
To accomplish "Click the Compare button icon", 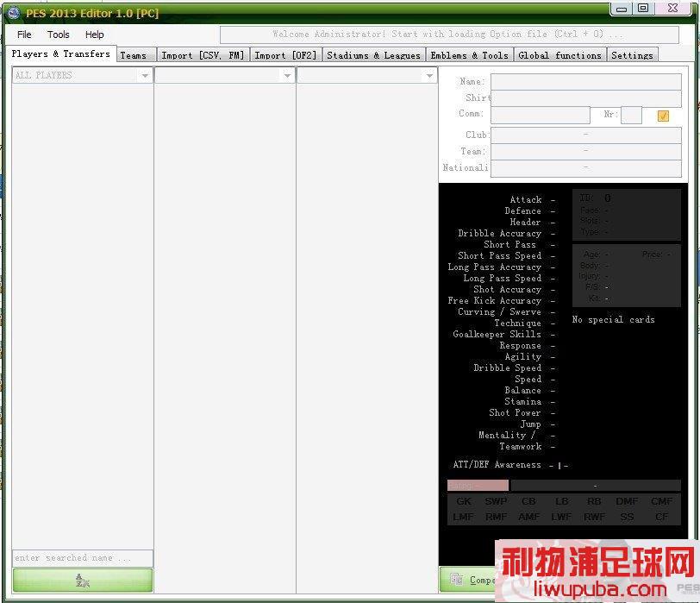I will click(456, 580).
